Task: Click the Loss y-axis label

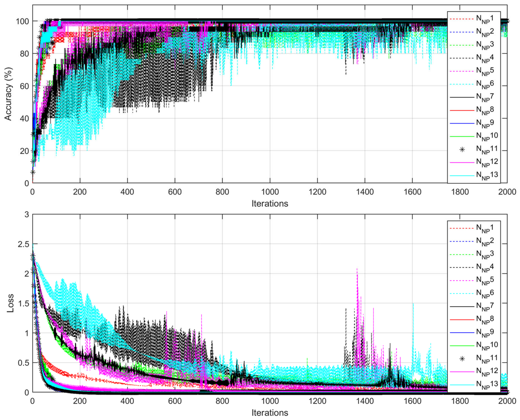Action: pyautogui.click(x=10, y=303)
